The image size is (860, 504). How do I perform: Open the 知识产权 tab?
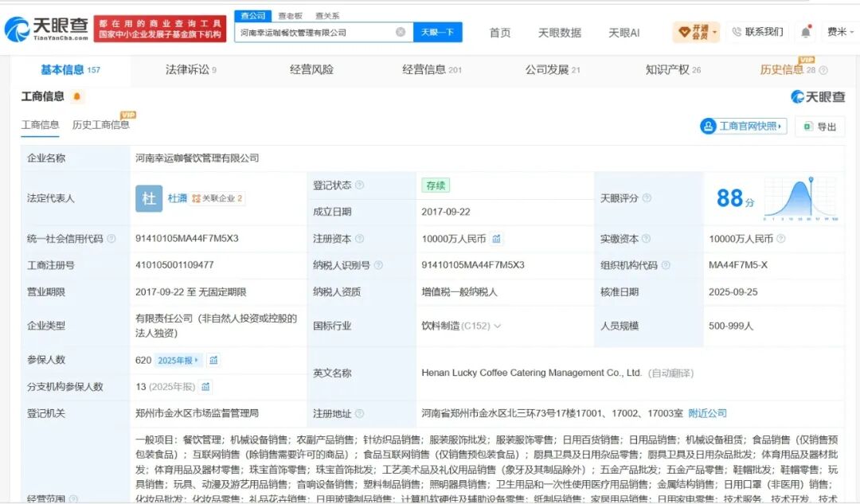[x=673, y=69]
